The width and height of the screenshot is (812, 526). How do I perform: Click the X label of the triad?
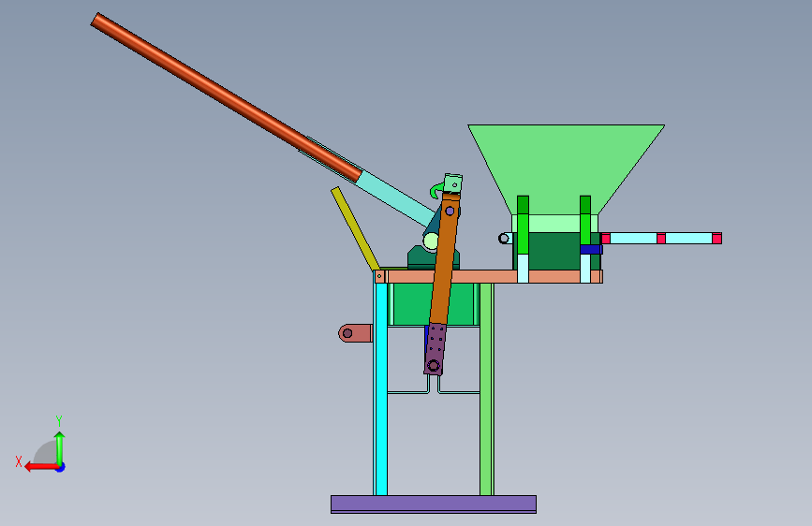pyautogui.click(x=19, y=461)
